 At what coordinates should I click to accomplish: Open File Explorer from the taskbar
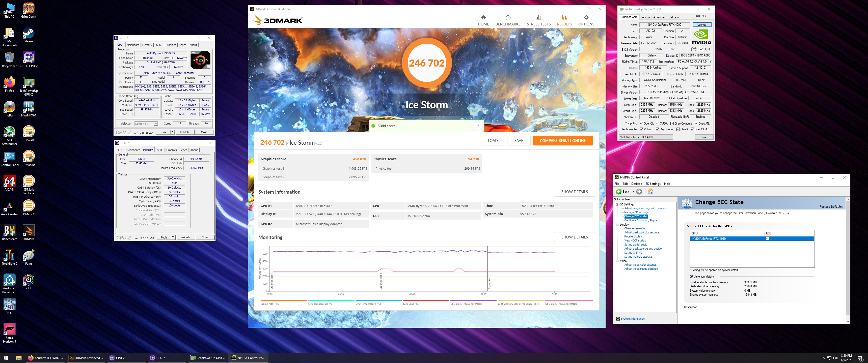19,358
